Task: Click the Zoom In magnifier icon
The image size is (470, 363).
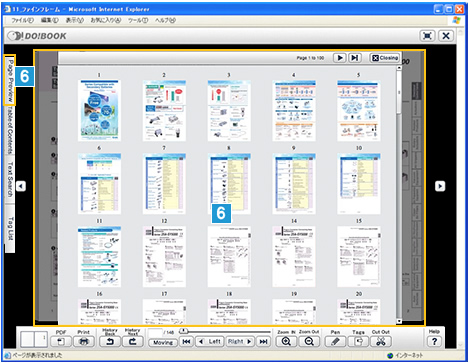Action: 286,342
